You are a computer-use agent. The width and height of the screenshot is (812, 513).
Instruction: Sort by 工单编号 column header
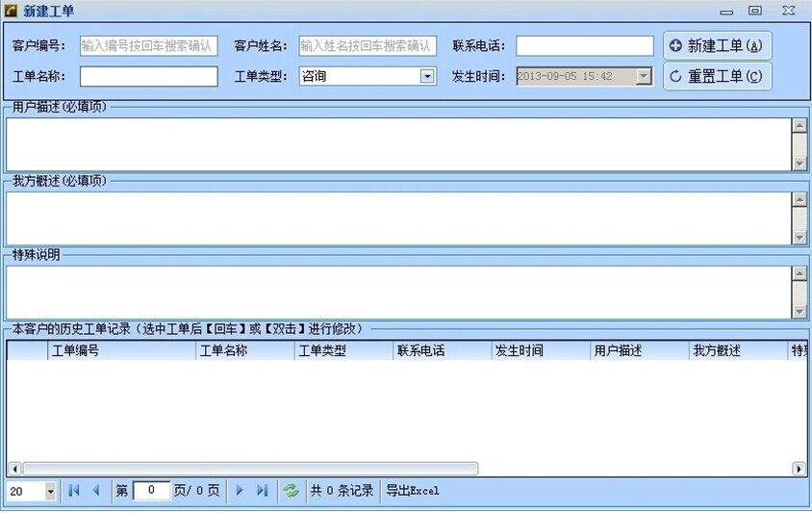[121, 350]
